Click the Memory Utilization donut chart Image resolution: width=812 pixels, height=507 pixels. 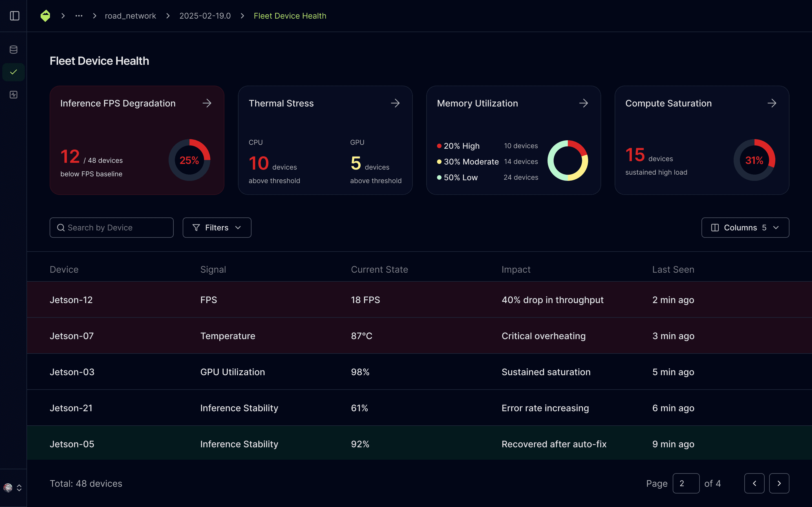(568, 161)
